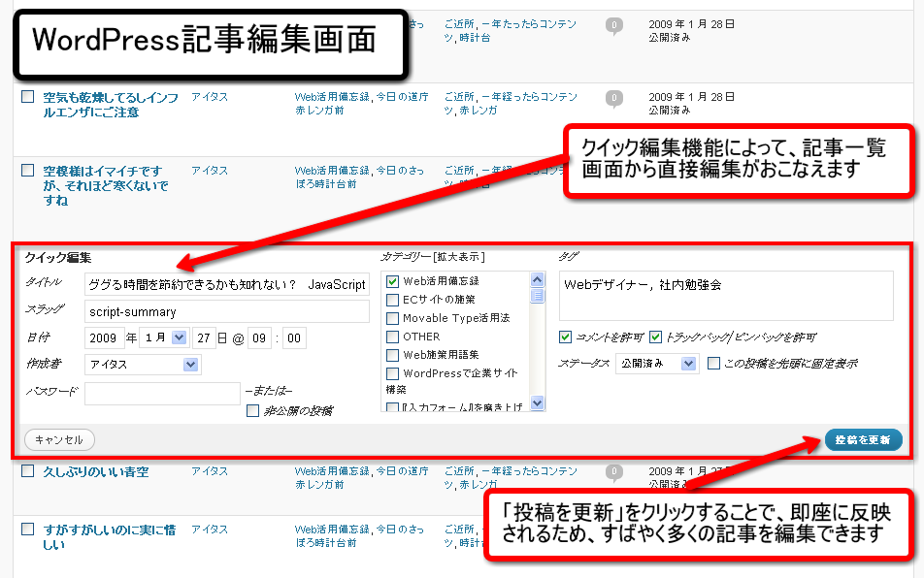Select checkbox for 空気も乾燥してるし post
The image size is (924, 578).
(27, 97)
